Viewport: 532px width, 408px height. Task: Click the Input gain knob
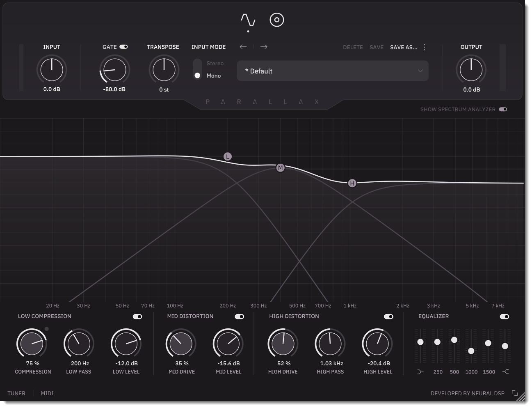point(52,70)
